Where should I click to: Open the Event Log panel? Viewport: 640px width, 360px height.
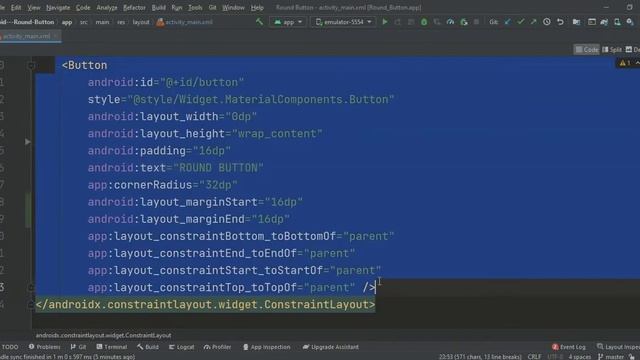pyautogui.click(x=569, y=347)
